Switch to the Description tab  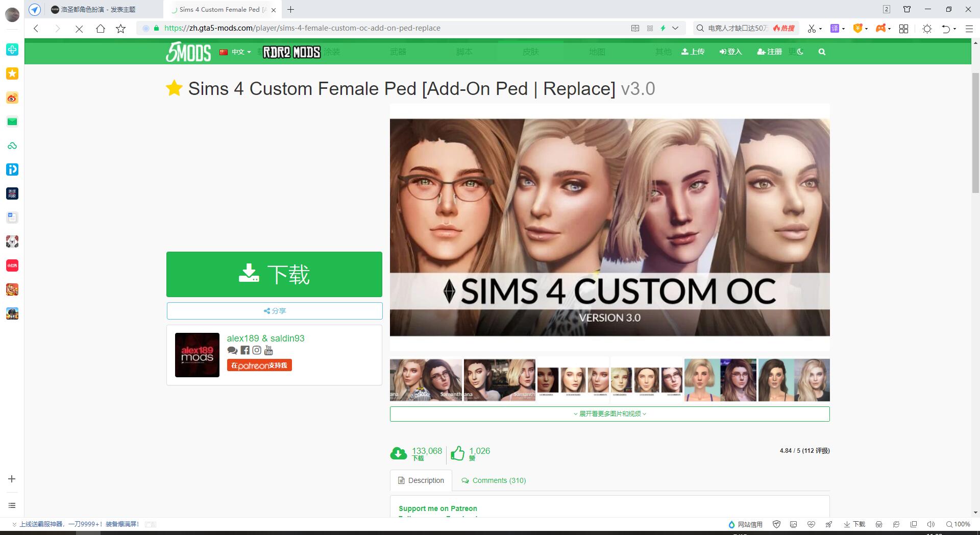tap(421, 480)
